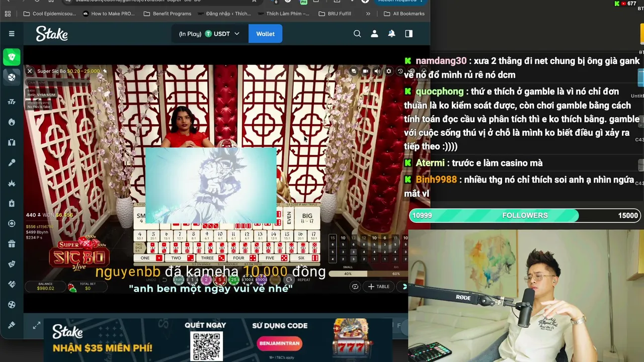Close the Super Sic Bo game

(30, 71)
